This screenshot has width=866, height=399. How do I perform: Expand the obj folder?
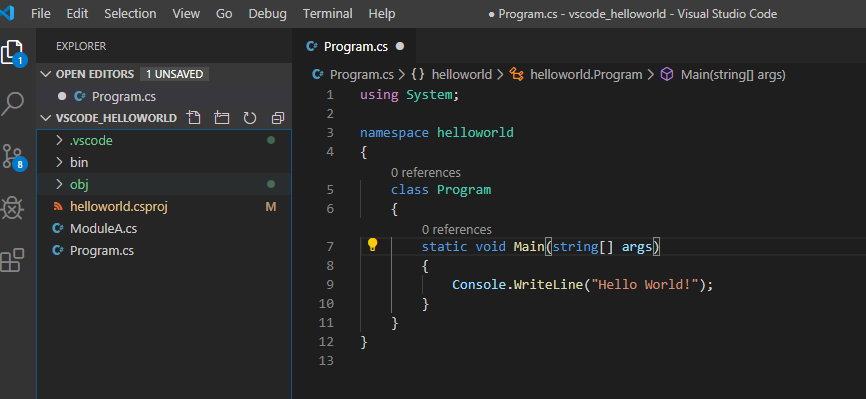[x=163, y=184]
